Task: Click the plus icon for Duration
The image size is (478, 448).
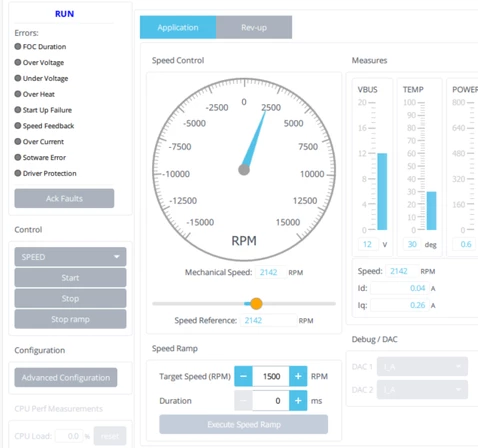Action: [x=298, y=401]
